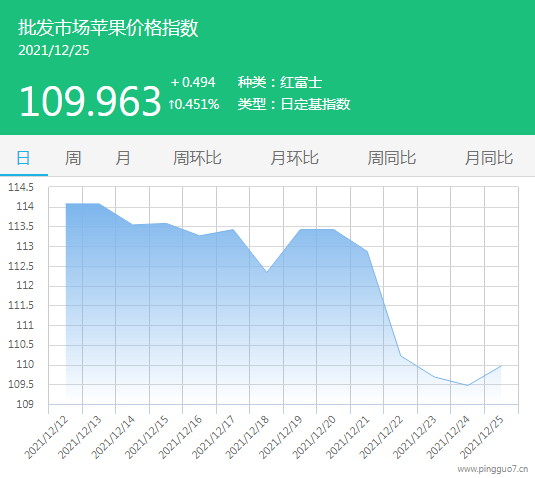The height and width of the screenshot is (478, 535).
Task: Click the 114.5 y-axis label
Action: (21, 187)
